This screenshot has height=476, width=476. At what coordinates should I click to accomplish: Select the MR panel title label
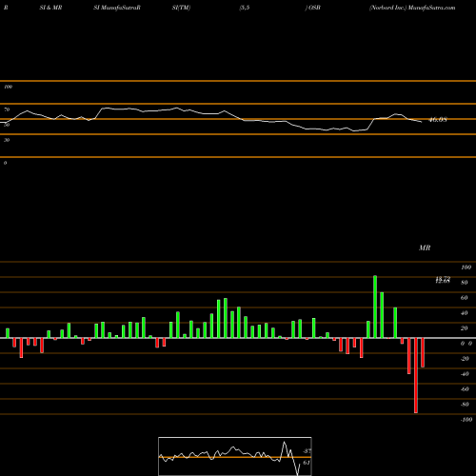tap(425, 248)
